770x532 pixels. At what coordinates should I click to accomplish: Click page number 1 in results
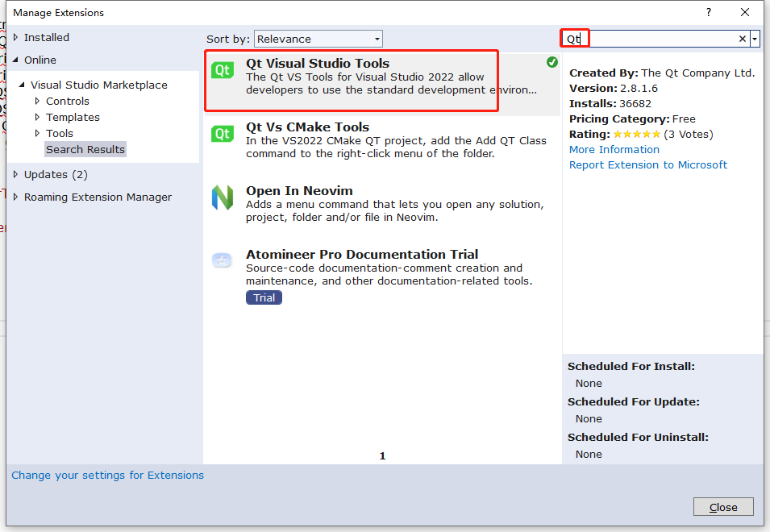point(382,456)
